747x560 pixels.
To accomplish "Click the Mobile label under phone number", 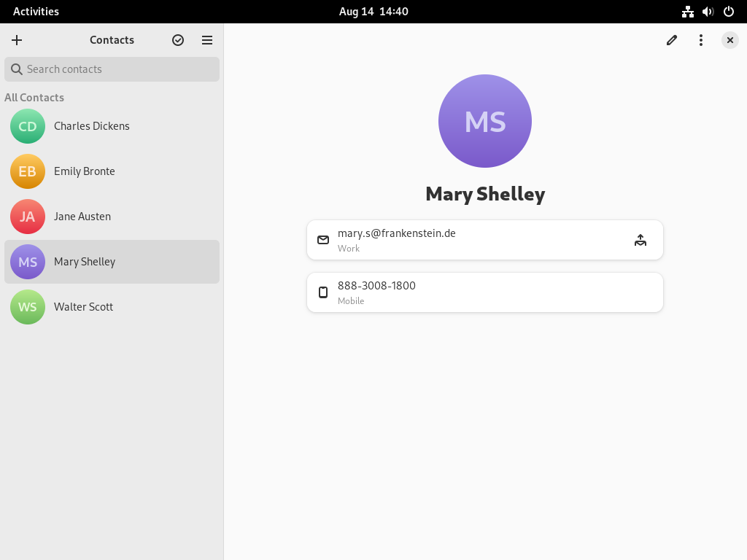I will (351, 301).
